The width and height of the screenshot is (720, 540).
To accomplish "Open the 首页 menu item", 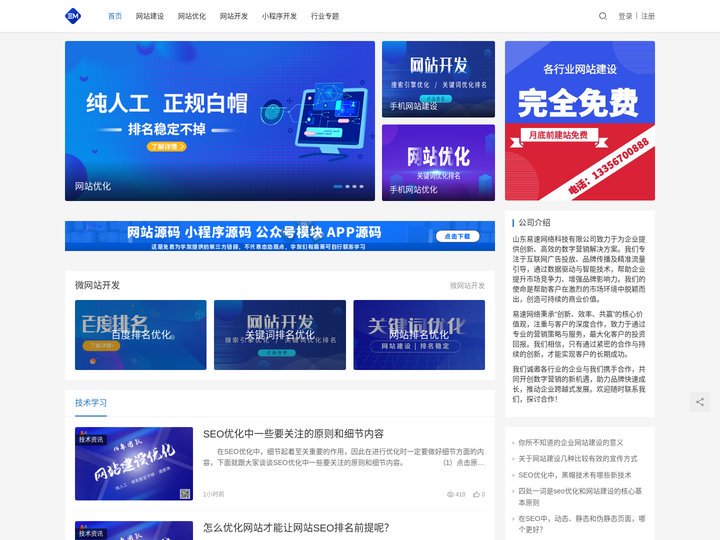I will [x=115, y=16].
